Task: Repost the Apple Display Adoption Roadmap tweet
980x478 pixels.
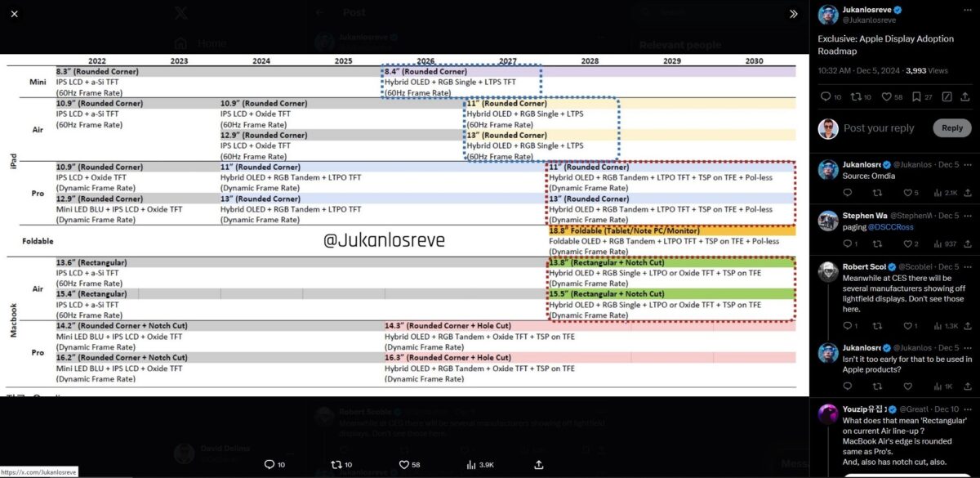Action: pyautogui.click(x=857, y=97)
